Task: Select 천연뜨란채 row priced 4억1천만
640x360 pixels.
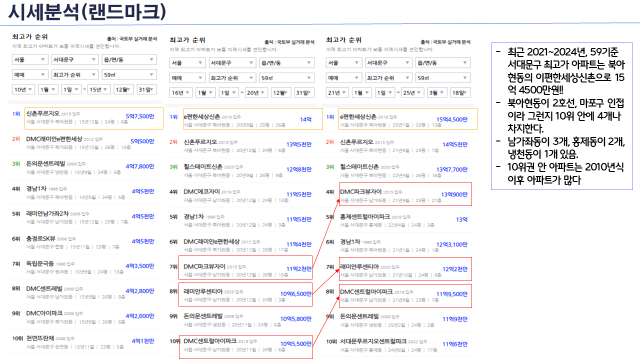Action: pos(86,342)
